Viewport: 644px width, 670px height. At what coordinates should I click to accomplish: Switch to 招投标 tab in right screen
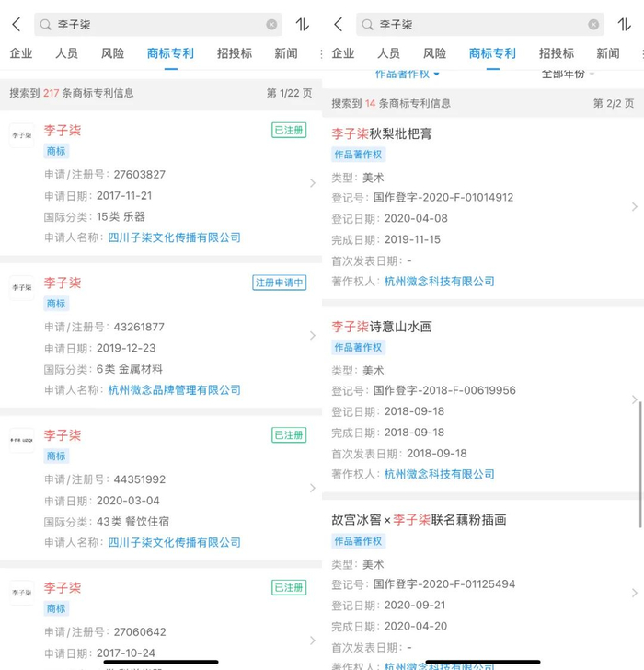[557, 53]
